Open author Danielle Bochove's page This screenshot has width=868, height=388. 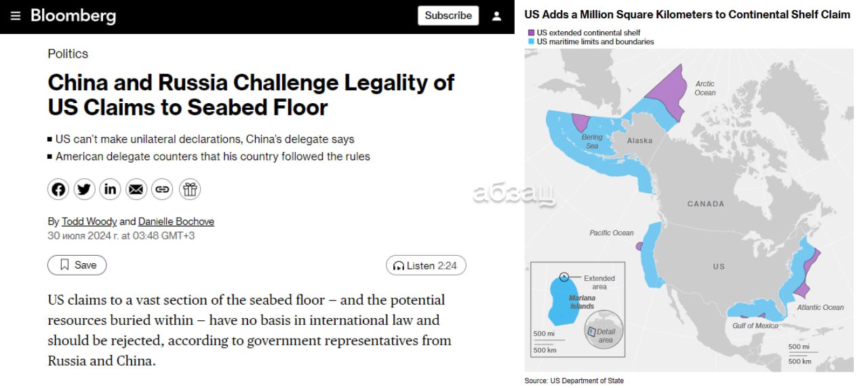point(176,222)
